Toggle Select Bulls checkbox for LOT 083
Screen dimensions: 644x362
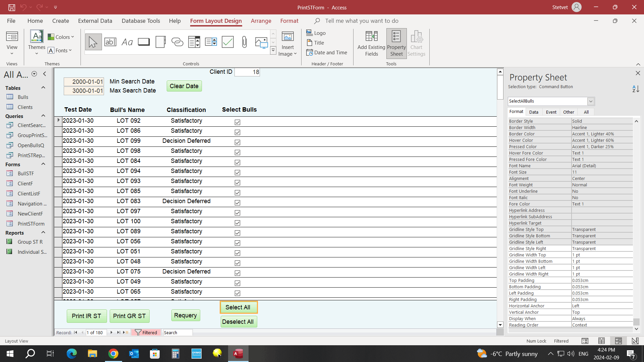[237, 203]
